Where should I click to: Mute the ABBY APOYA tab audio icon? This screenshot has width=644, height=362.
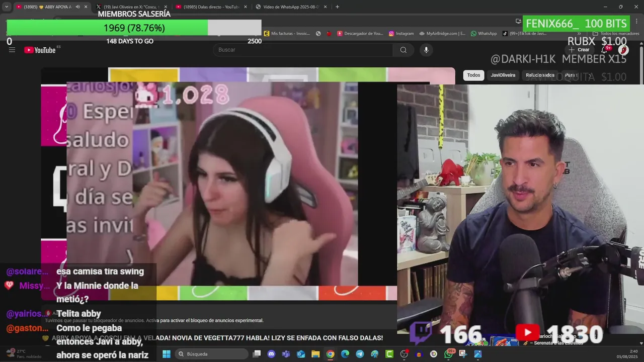[x=77, y=7]
